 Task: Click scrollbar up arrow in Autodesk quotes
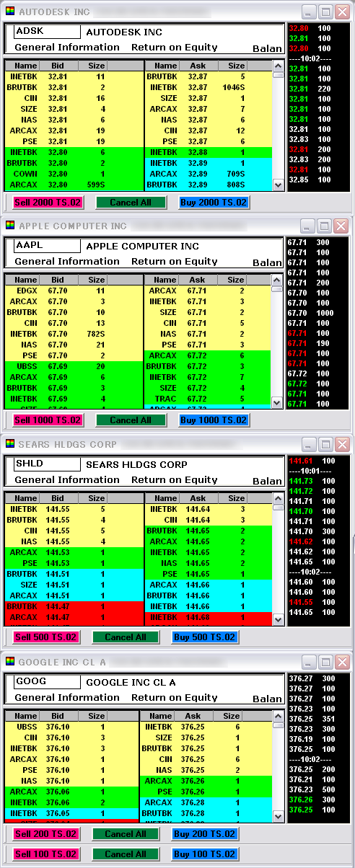point(278,66)
